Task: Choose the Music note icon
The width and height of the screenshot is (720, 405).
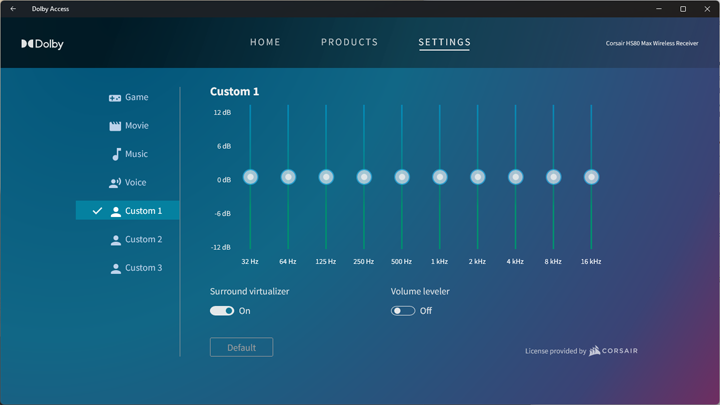Action: (x=116, y=154)
